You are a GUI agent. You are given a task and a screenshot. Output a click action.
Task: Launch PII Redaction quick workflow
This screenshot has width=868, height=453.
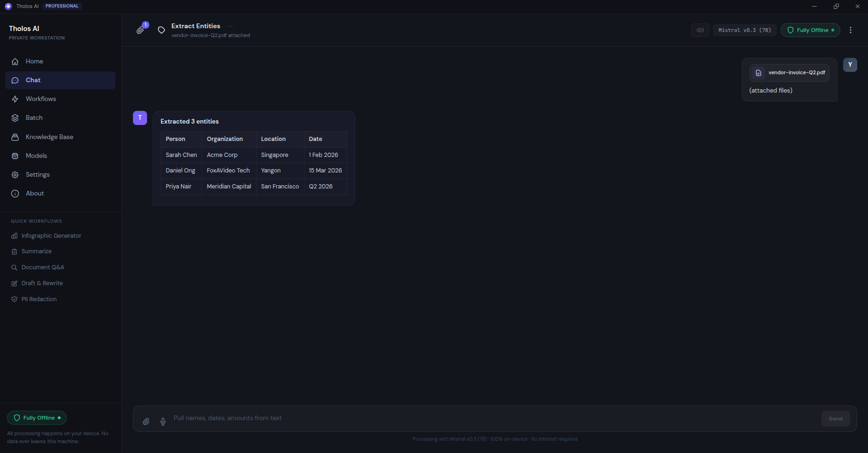coord(60,299)
